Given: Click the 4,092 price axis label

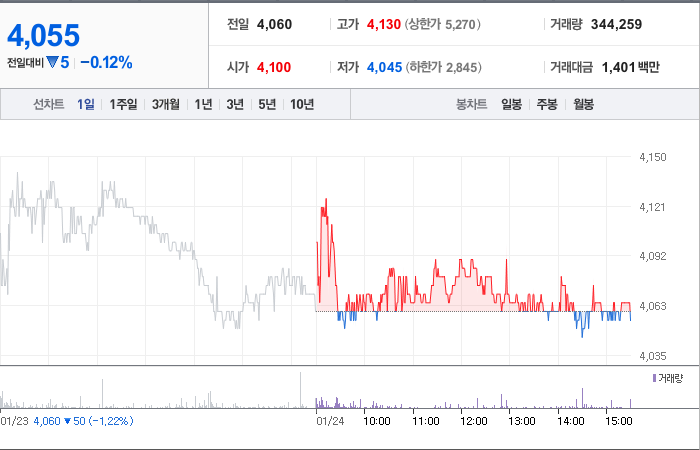Looking at the screenshot, I should pyautogui.click(x=653, y=256).
